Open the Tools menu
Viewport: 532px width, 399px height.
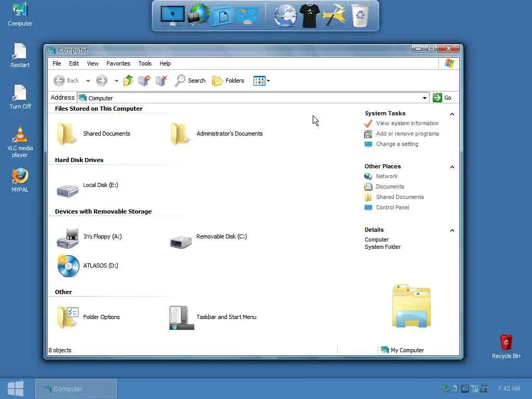145,63
